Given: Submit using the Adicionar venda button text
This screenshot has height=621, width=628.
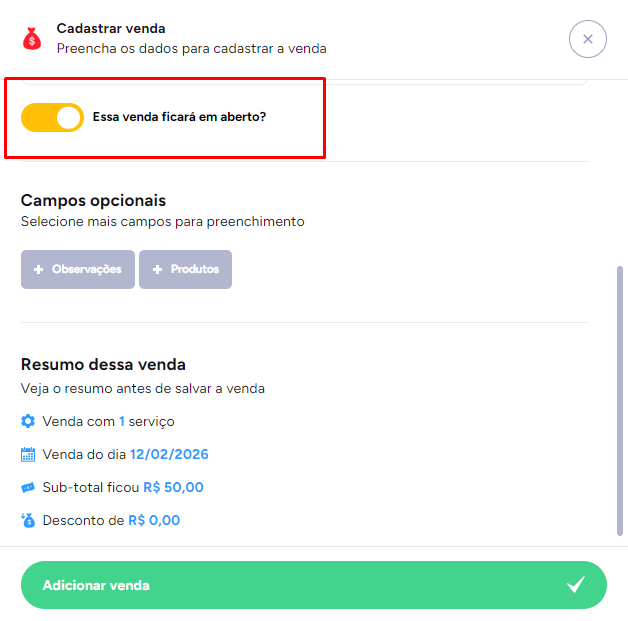Looking at the screenshot, I should (x=96, y=585).
